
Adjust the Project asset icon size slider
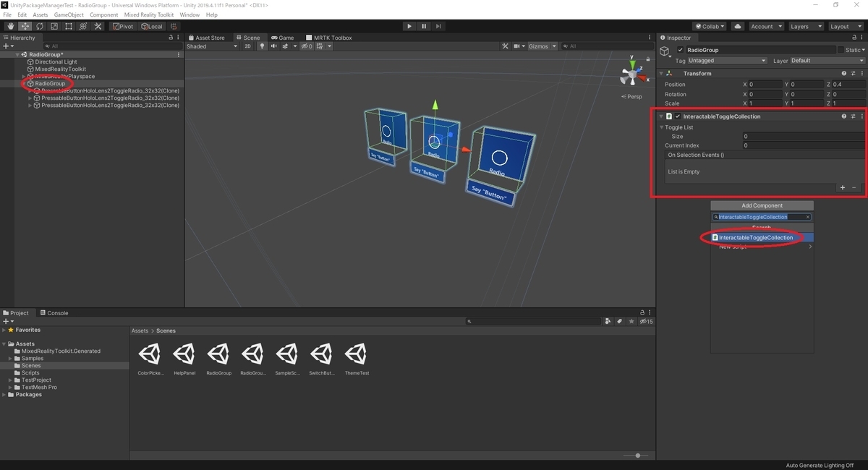coord(637,456)
